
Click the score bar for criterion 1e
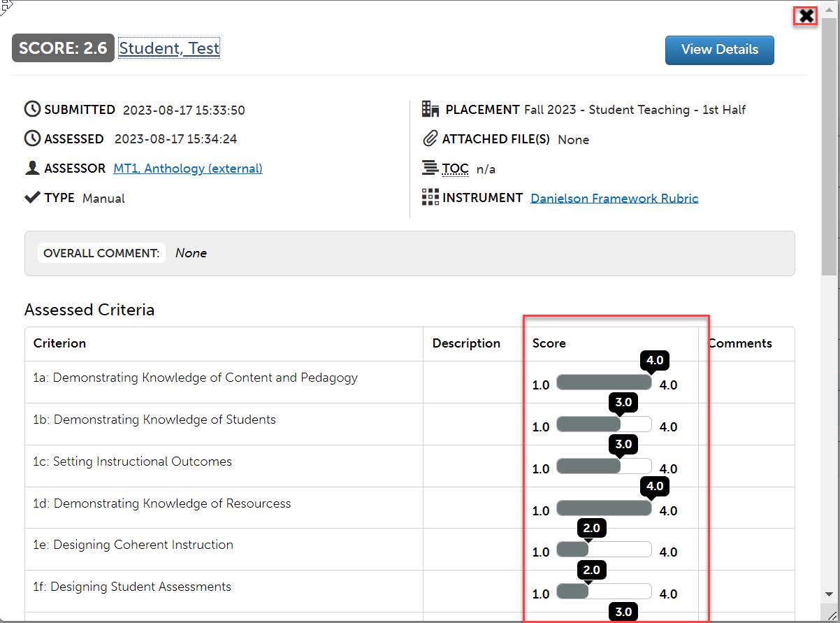coord(604,550)
